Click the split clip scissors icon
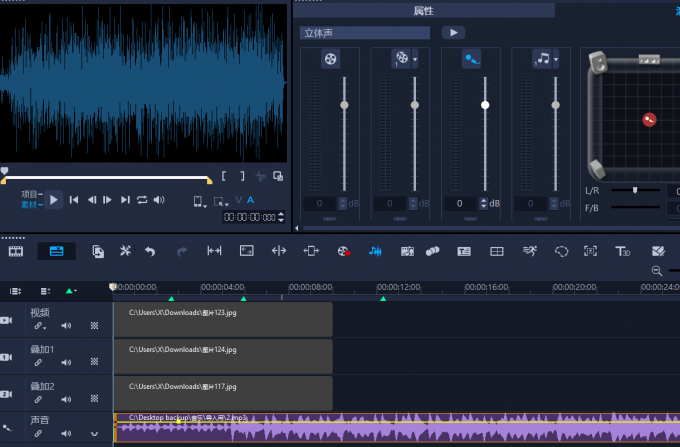Viewport: 680px width, 447px height. [x=260, y=176]
